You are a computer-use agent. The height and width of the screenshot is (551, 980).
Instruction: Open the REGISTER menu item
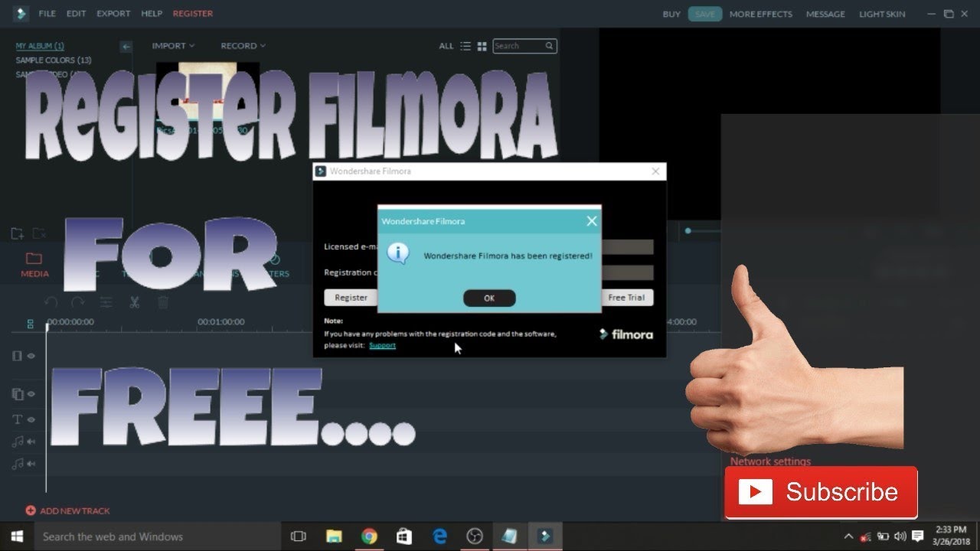tap(193, 14)
